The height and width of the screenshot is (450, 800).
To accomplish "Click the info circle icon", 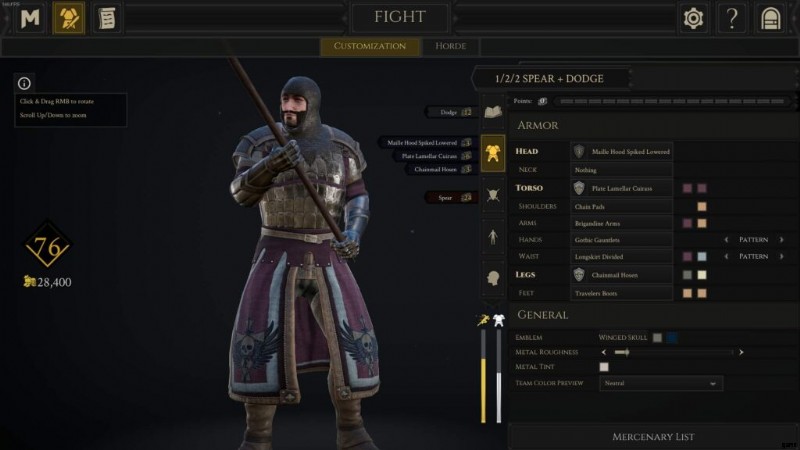I will [x=24, y=83].
